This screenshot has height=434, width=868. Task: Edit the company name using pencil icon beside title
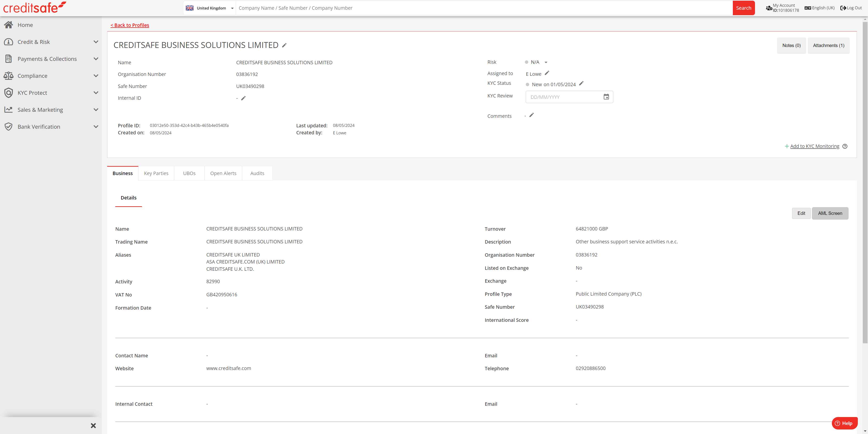tap(284, 45)
